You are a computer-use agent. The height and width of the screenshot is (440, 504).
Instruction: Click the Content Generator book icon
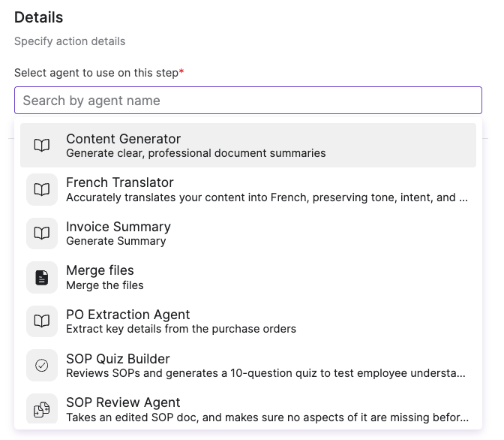[x=42, y=145]
